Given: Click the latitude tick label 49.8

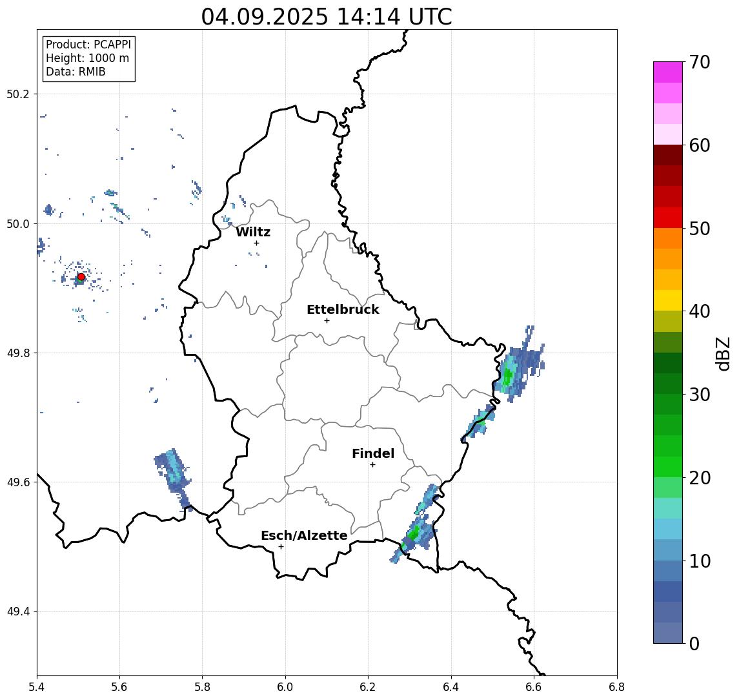Looking at the screenshot, I should click(x=18, y=353).
